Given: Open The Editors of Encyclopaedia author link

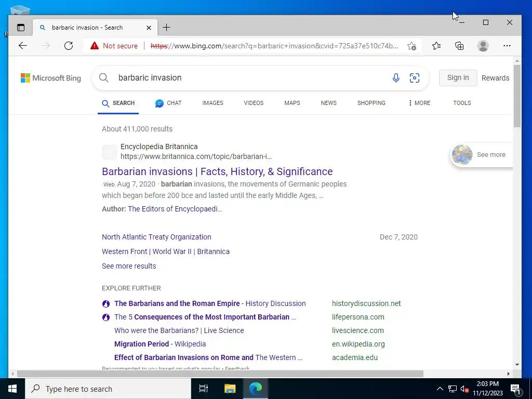Looking at the screenshot, I should click(x=175, y=209).
